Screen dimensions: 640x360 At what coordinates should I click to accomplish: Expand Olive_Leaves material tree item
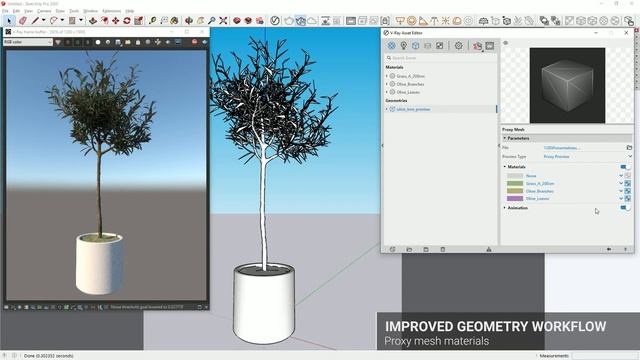click(x=387, y=92)
